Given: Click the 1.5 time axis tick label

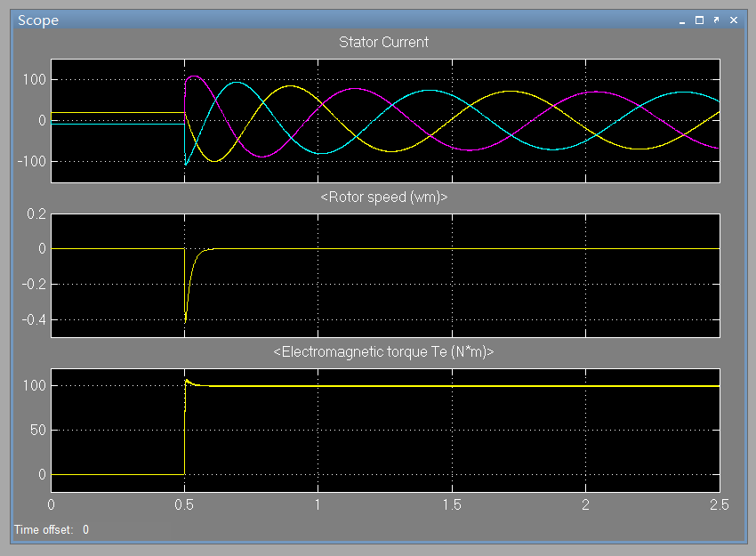Looking at the screenshot, I should pos(452,505).
